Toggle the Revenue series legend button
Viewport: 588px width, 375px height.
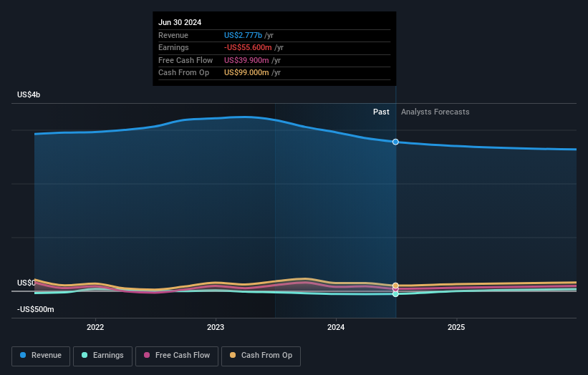[41, 356]
